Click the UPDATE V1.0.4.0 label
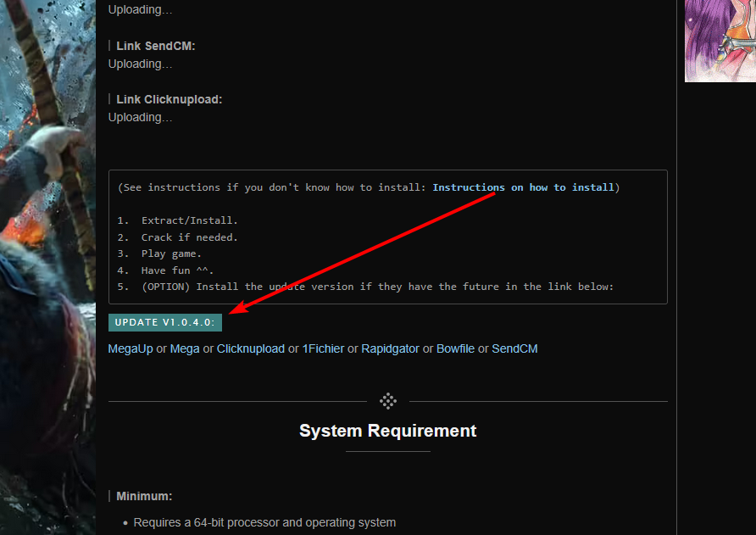756x535 pixels. point(165,322)
